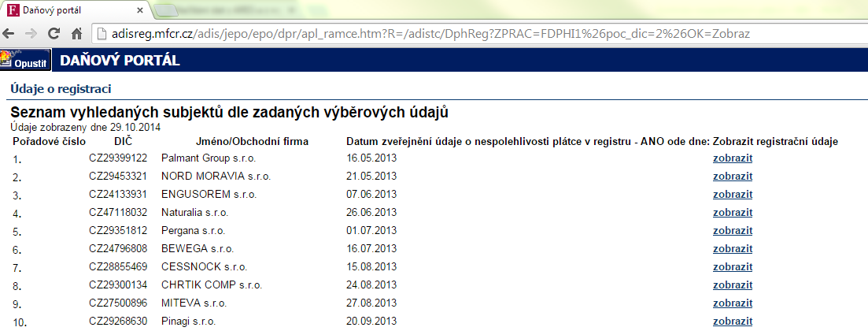Viewport: 868px width, 331px height.
Task: Open zobrazit link for MITEVA s.r.o.
Action: [x=733, y=303]
